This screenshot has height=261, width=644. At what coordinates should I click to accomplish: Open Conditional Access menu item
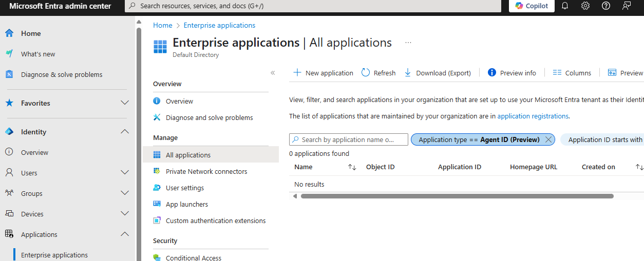click(194, 257)
